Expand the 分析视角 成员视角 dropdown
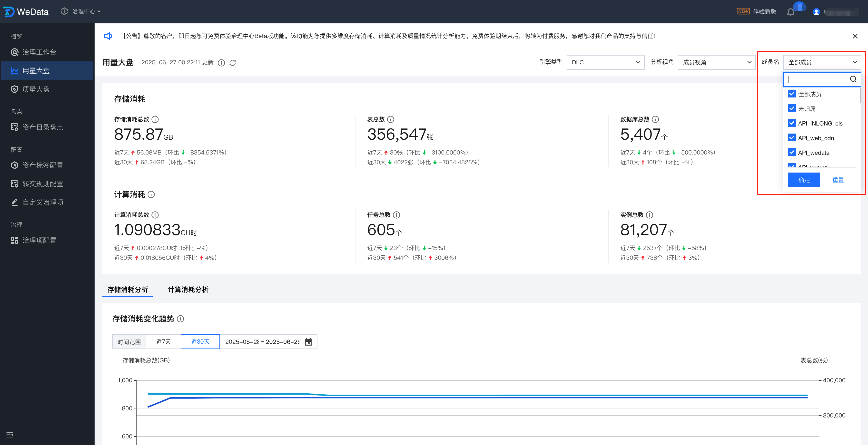868x445 pixels. click(716, 62)
